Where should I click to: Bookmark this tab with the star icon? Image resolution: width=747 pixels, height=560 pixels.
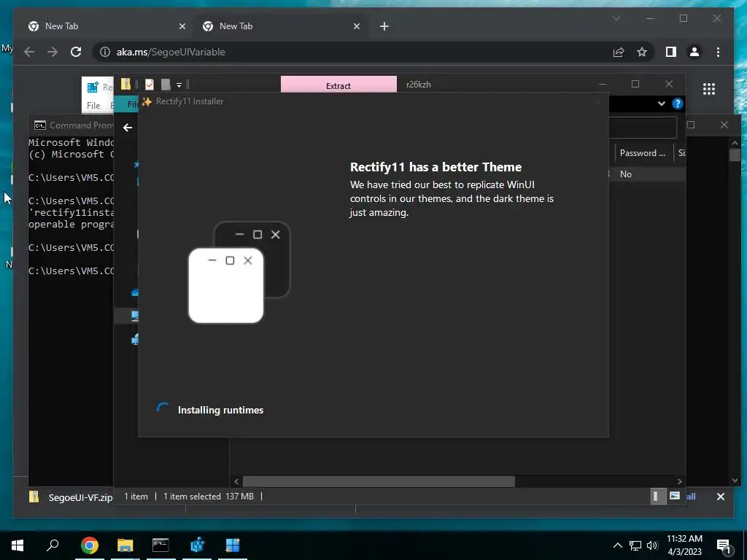(642, 52)
